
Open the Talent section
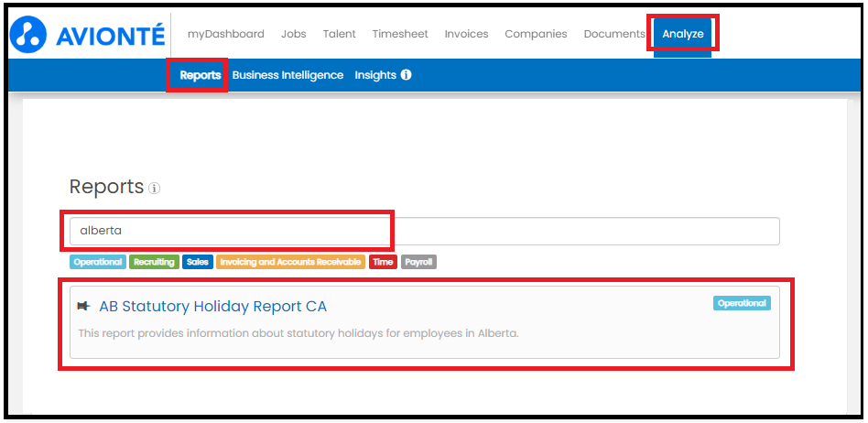coord(340,34)
